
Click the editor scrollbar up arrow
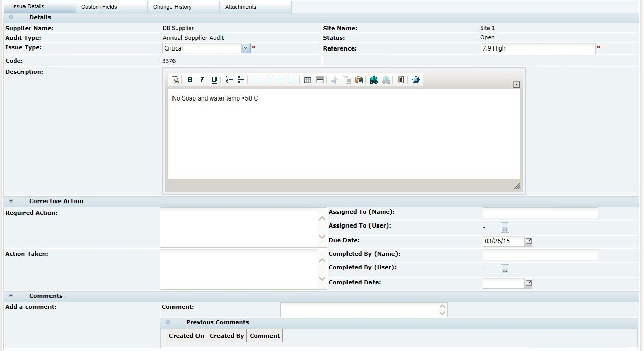pyautogui.click(x=516, y=84)
